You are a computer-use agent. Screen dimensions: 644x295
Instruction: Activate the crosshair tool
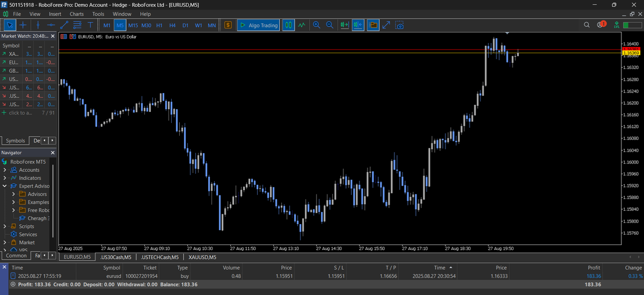pyautogui.click(x=23, y=25)
